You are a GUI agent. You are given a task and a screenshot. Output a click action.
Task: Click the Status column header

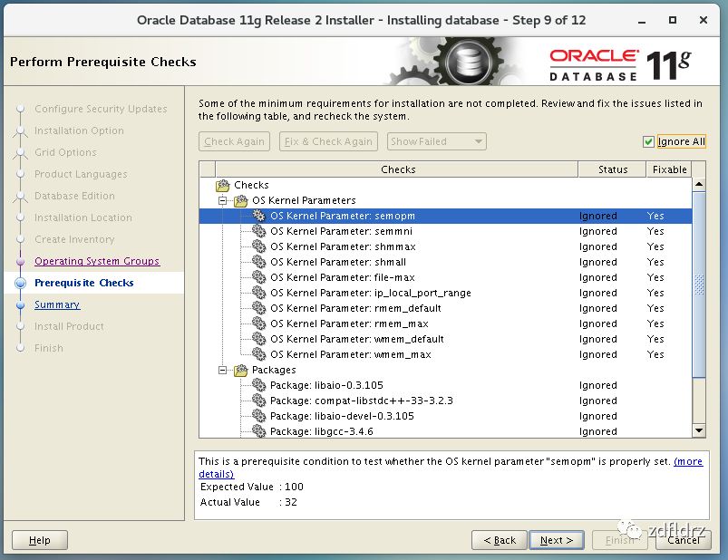(612, 169)
